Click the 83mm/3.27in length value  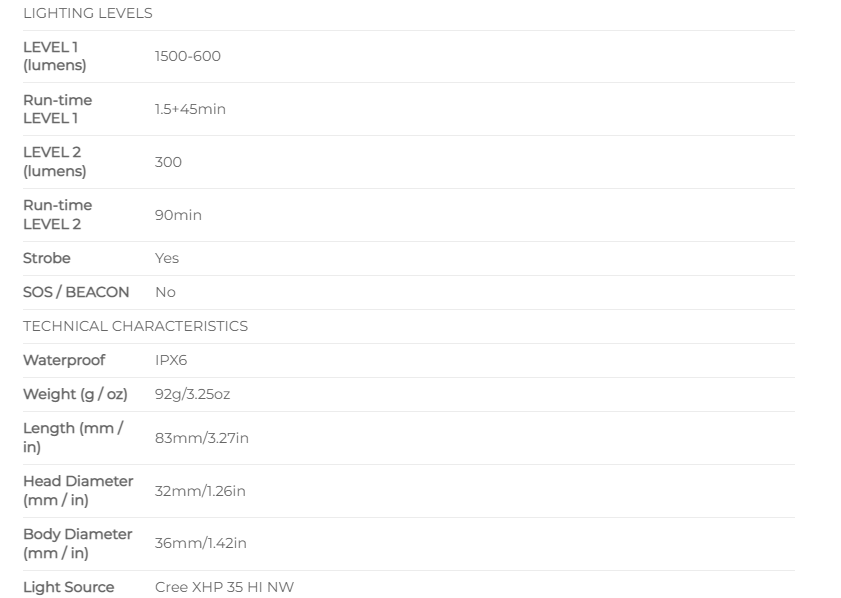202,438
